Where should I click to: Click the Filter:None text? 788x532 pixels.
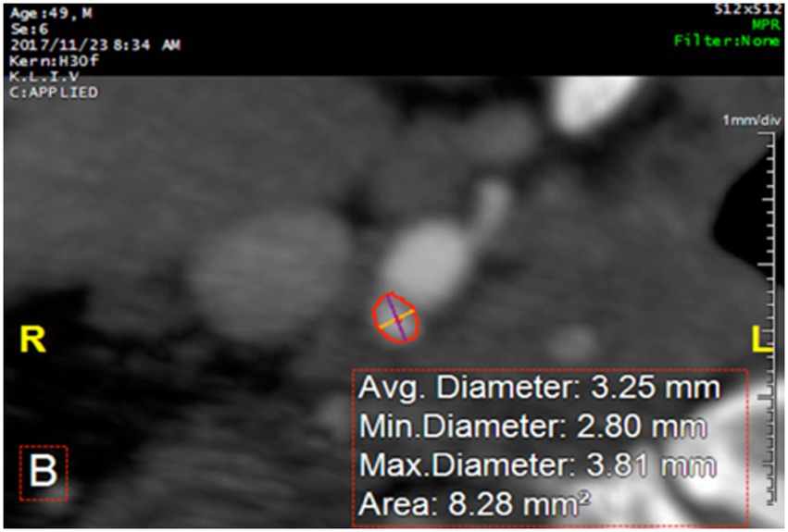tap(727, 41)
